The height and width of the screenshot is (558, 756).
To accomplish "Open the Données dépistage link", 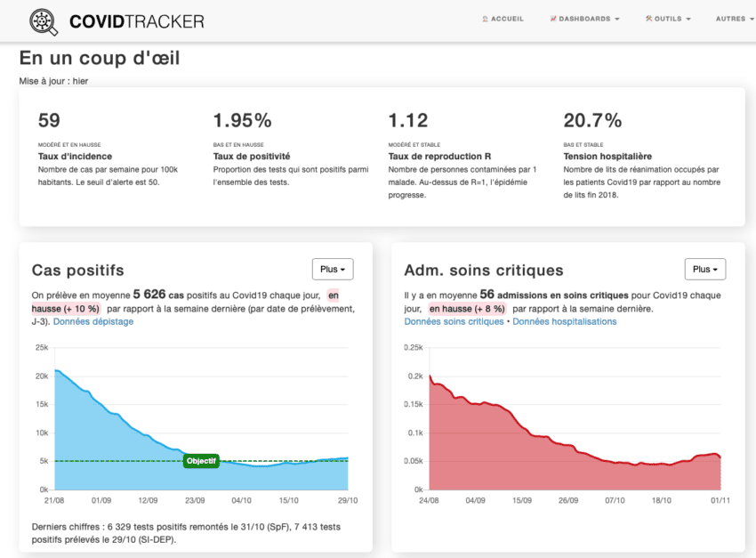I will coord(93,321).
